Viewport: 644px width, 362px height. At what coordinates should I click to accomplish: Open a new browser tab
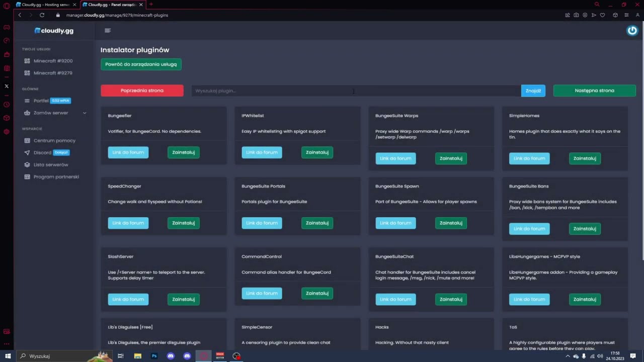point(151,5)
